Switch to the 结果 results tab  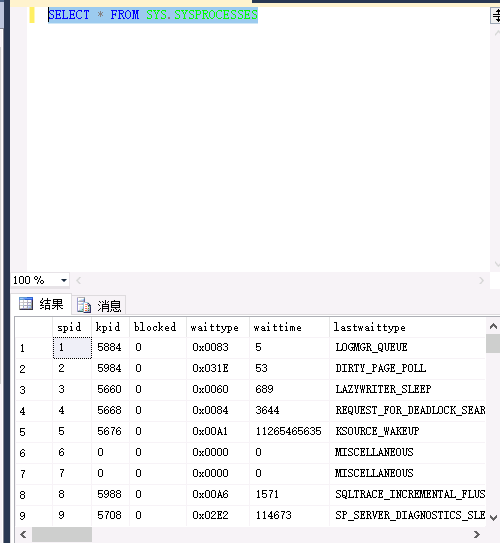coord(42,304)
